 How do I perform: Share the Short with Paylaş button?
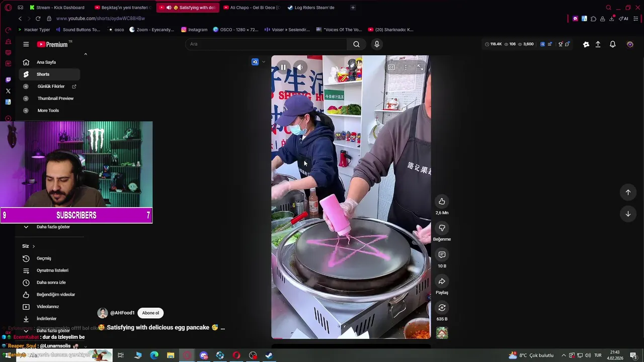(442, 282)
